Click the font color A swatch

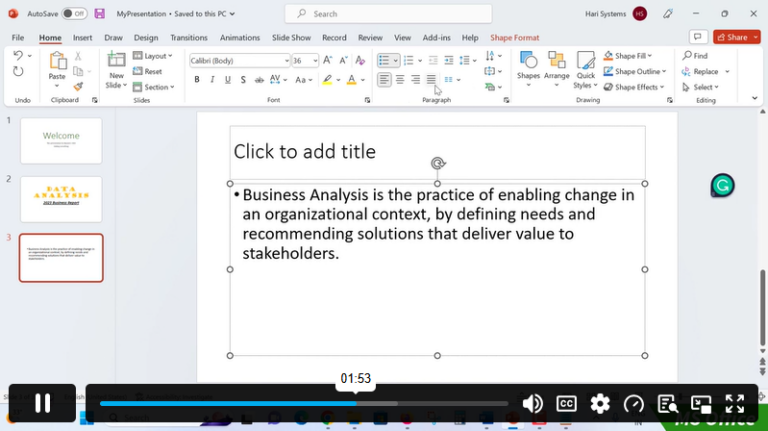tap(351, 80)
